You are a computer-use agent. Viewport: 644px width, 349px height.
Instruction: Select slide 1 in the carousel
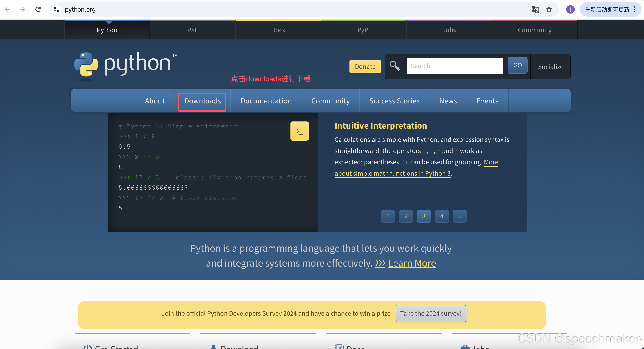click(388, 216)
